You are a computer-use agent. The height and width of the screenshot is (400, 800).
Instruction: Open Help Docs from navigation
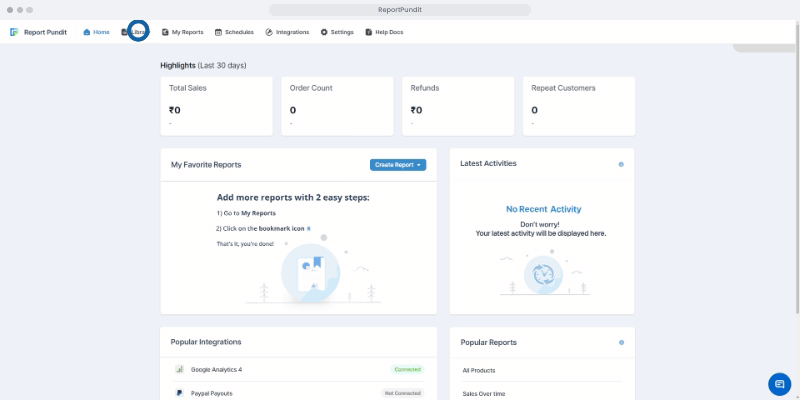pyautogui.click(x=384, y=32)
